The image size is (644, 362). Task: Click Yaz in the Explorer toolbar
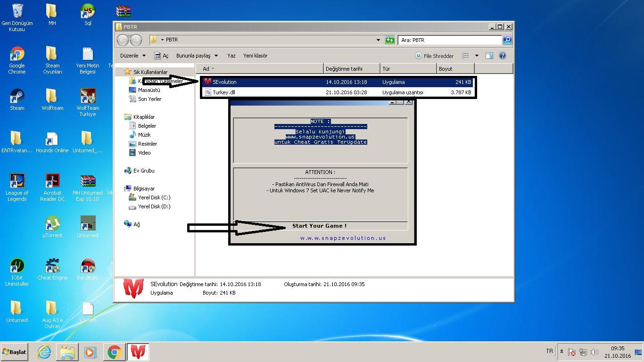[231, 56]
